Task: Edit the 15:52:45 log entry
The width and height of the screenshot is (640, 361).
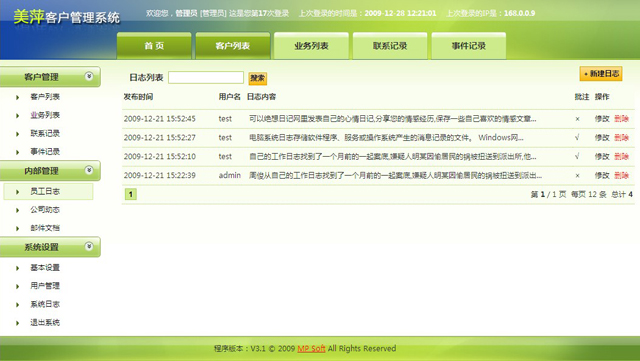Action: coord(602,119)
